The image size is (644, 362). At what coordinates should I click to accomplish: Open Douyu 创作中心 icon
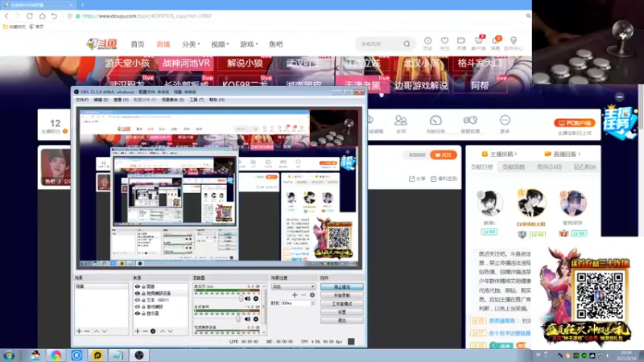514,41
